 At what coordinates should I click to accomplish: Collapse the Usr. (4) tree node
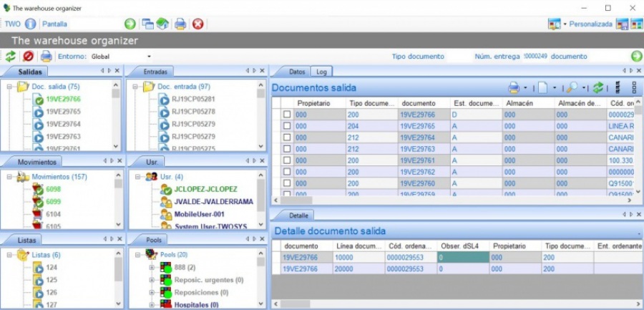point(137,177)
